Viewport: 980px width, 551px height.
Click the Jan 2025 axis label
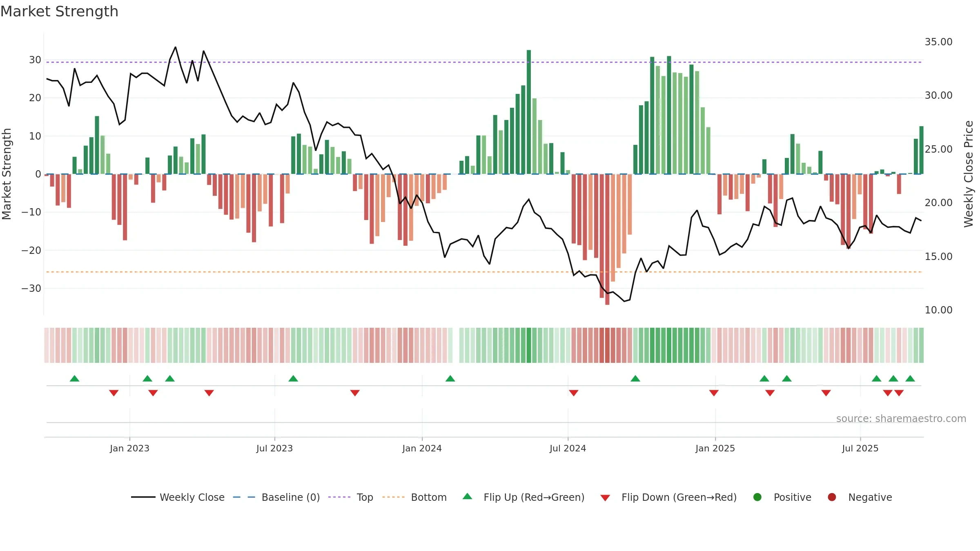715,449
